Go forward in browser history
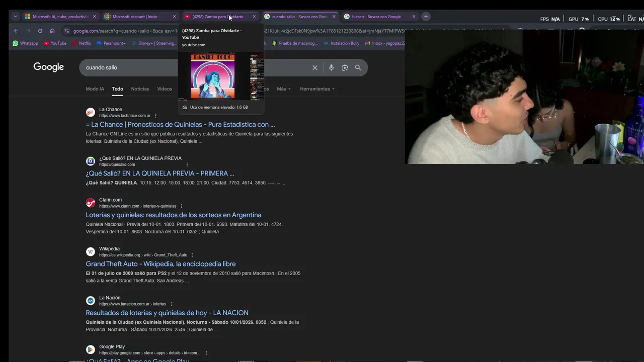Image resolution: width=644 pixels, height=362 pixels. [x=28, y=31]
